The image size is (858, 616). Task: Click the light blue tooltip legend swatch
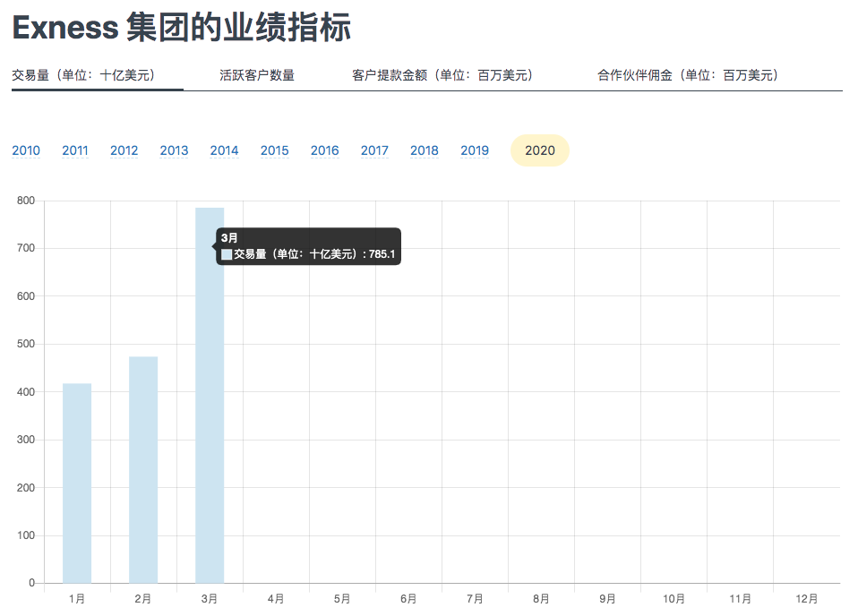point(227,255)
